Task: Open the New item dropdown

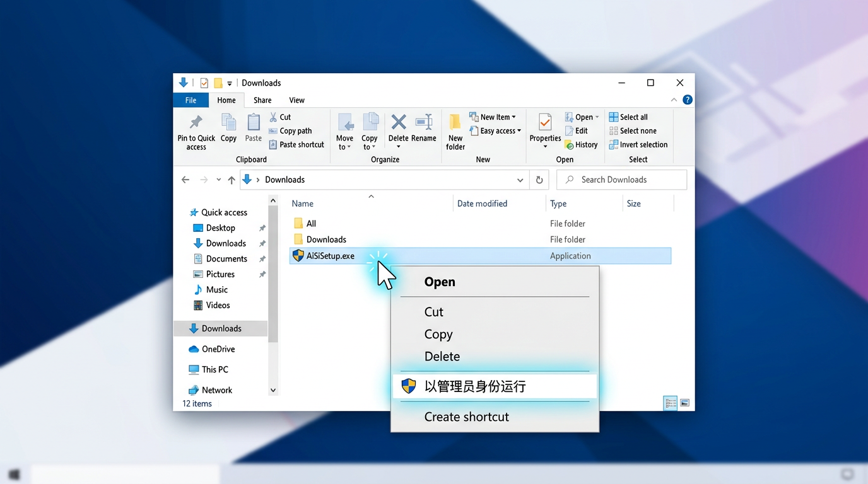Action: 493,117
